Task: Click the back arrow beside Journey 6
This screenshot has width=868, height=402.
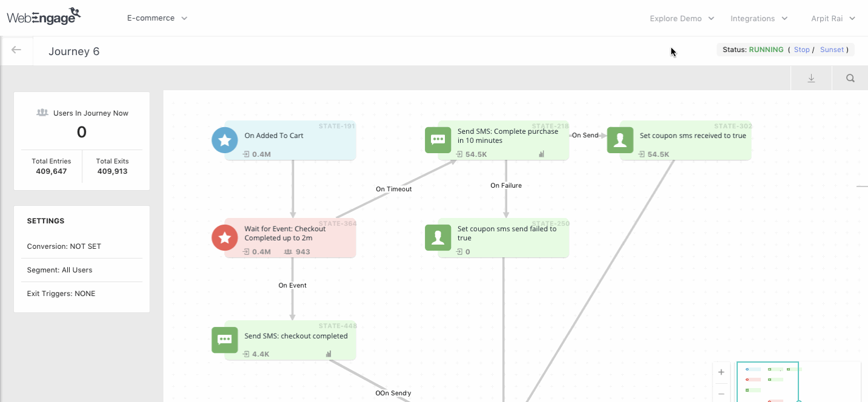Action: point(16,50)
